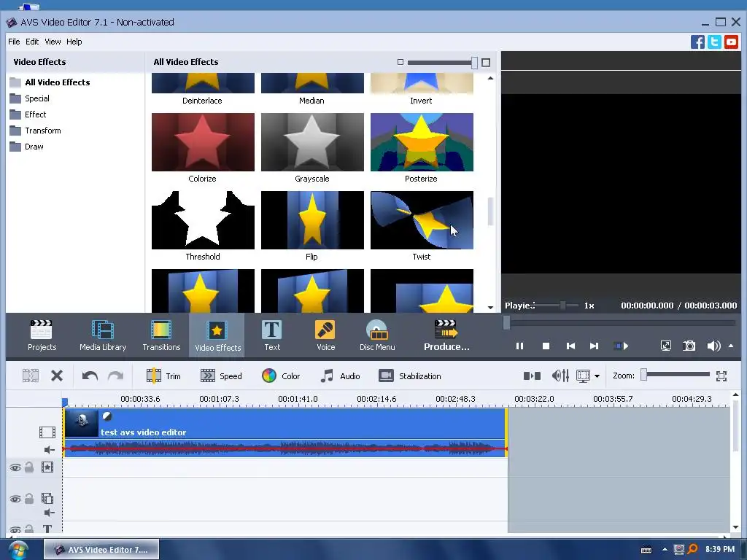The image size is (747, 560).
Task: Open the File menu
Action: pyautogui.click(x=14, y=42)
